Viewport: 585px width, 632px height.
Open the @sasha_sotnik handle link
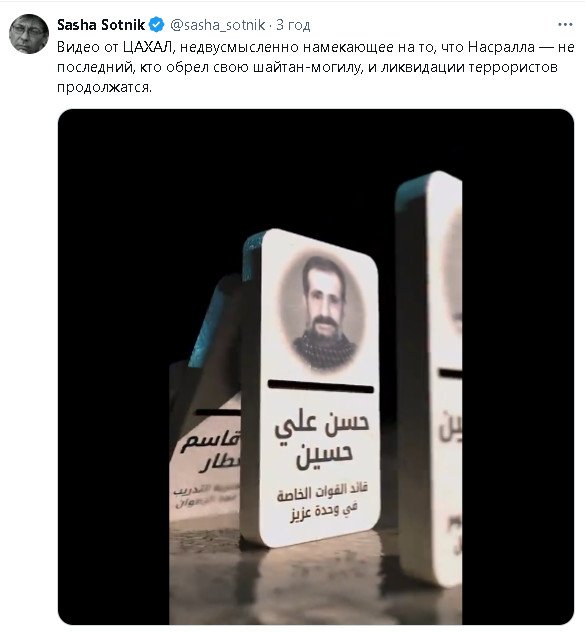coord(218,25)
